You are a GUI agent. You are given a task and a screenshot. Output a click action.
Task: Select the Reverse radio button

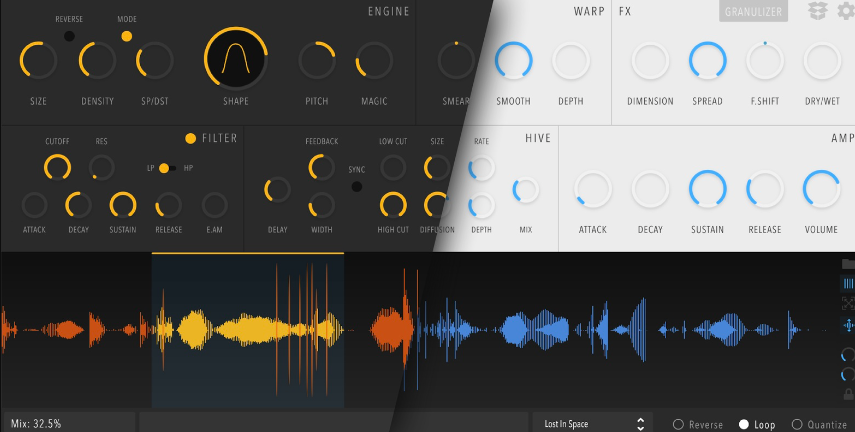[678, 424]
